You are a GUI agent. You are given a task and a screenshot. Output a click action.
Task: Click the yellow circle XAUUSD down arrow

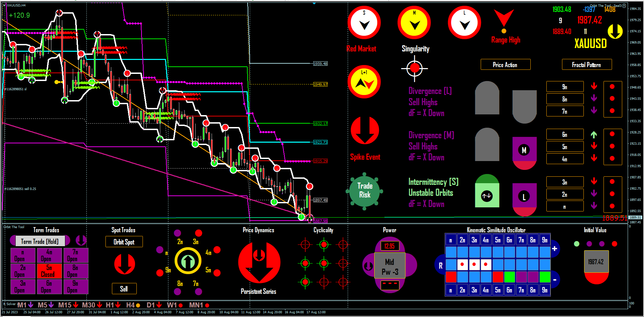point(615,31)
